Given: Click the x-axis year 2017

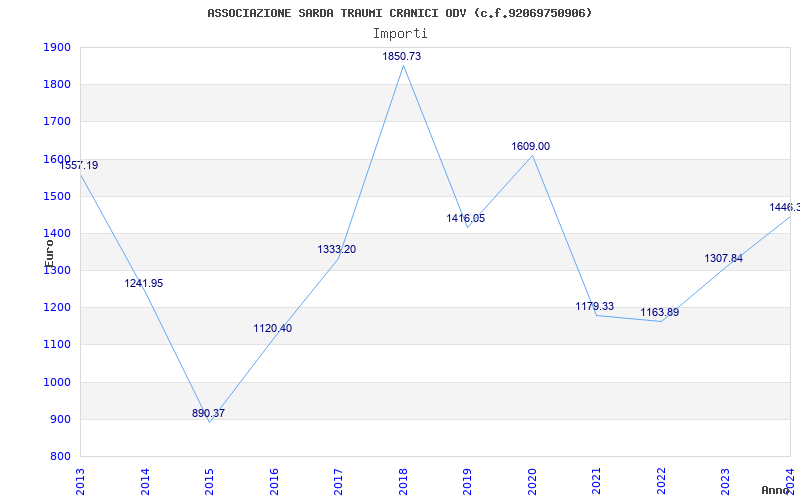Looking at the screenshot, I should pos(338,482).
